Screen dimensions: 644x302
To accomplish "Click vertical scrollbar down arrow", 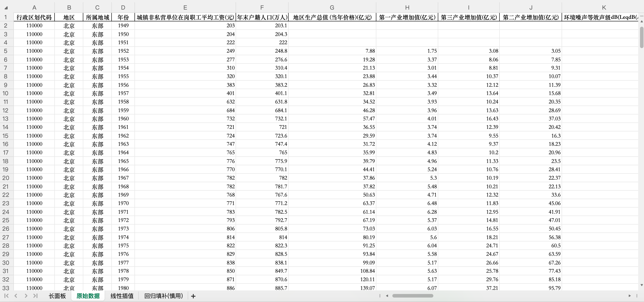I will [642, 285].
